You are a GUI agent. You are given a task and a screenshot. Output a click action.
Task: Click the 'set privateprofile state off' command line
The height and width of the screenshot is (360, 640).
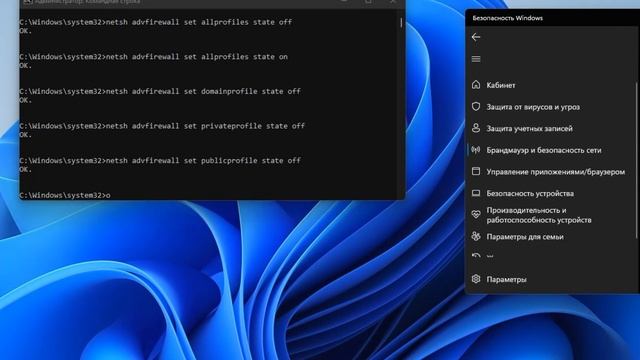click(x=162, y=126)
